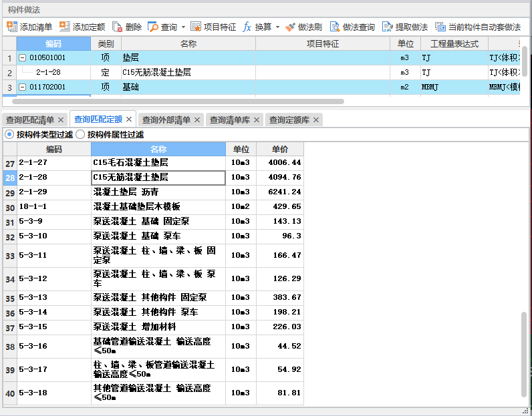Viewport: 532px width, 416px height.
Task: Select cell C15无筋混凝土垫层 in row 28
Action: (158, 178)
